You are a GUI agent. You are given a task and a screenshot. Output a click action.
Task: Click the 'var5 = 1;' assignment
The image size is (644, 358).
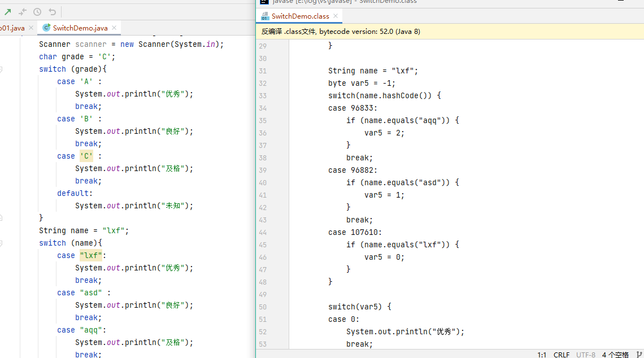click(x=385, y=195)
